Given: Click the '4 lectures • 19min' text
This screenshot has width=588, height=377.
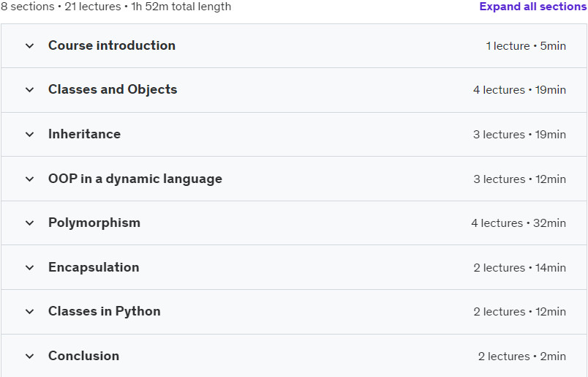Looking at the screenshot, I should (x=519, y=90).
